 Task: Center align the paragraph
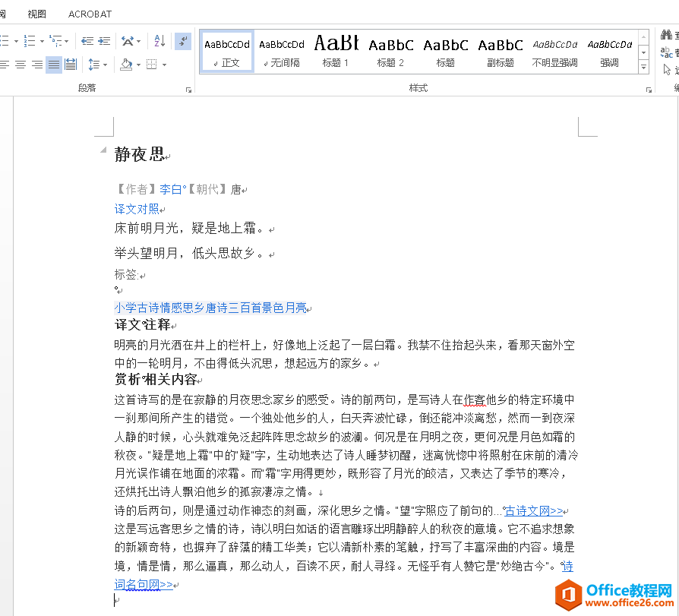click(x=21, y=65)
